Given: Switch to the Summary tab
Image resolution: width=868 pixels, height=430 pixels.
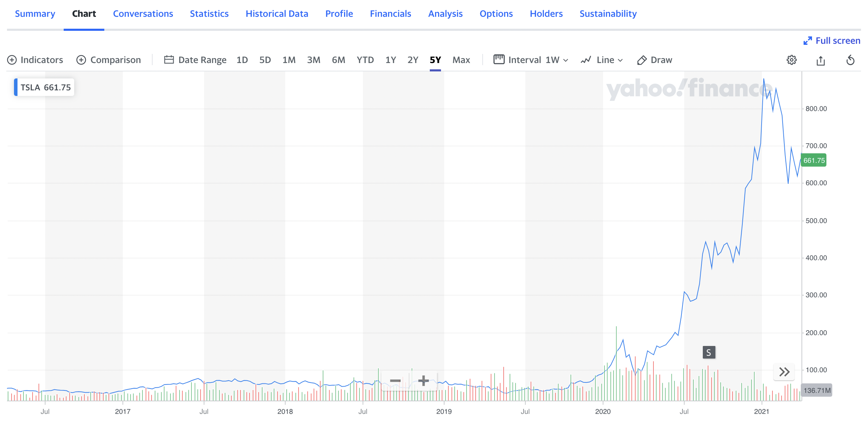Looking at the screenshot, I should pyautogui.click(x=35, y=14).
